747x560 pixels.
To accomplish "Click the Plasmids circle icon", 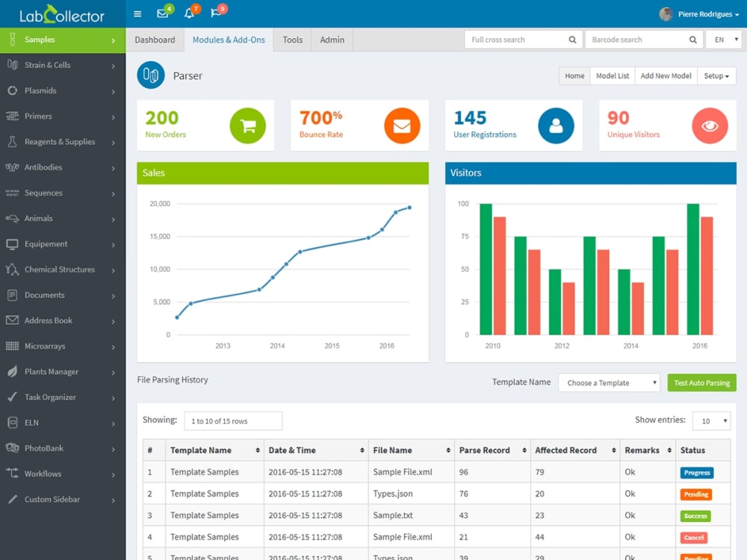I will (13, 90).
